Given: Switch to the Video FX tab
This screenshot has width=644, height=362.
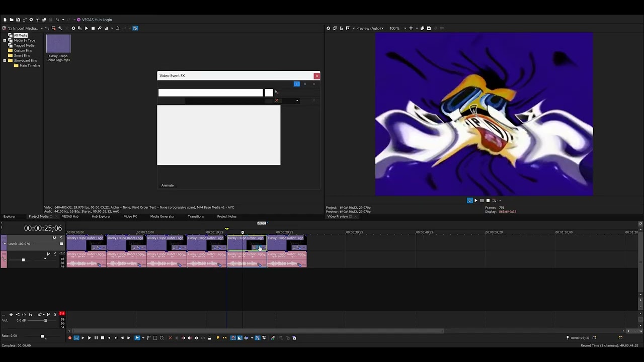Looking at the screenshot, I should click(130, 217).
